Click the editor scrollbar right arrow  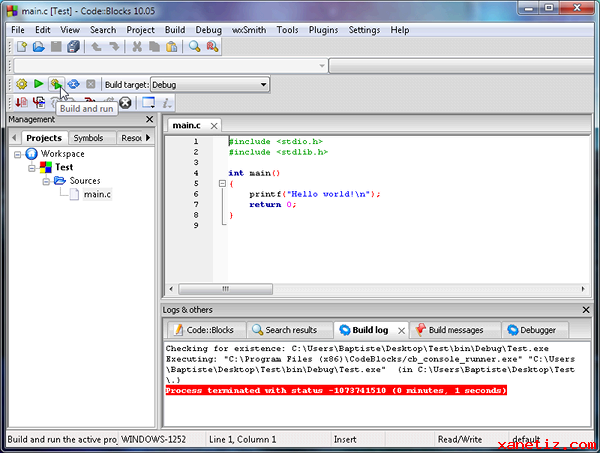point(583,289)
